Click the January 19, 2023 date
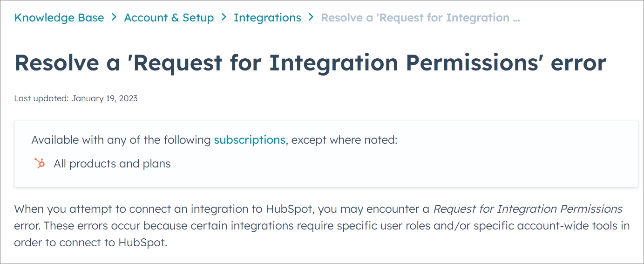Image resolution: width=644 pixels, height=264 pixels. coord(104,98)
